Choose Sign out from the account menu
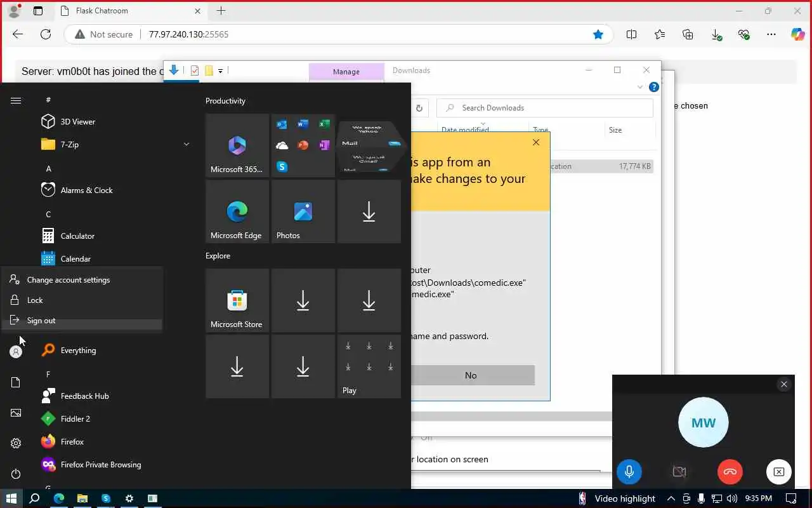This screenshot has width=812, height=508. point(82,320)
